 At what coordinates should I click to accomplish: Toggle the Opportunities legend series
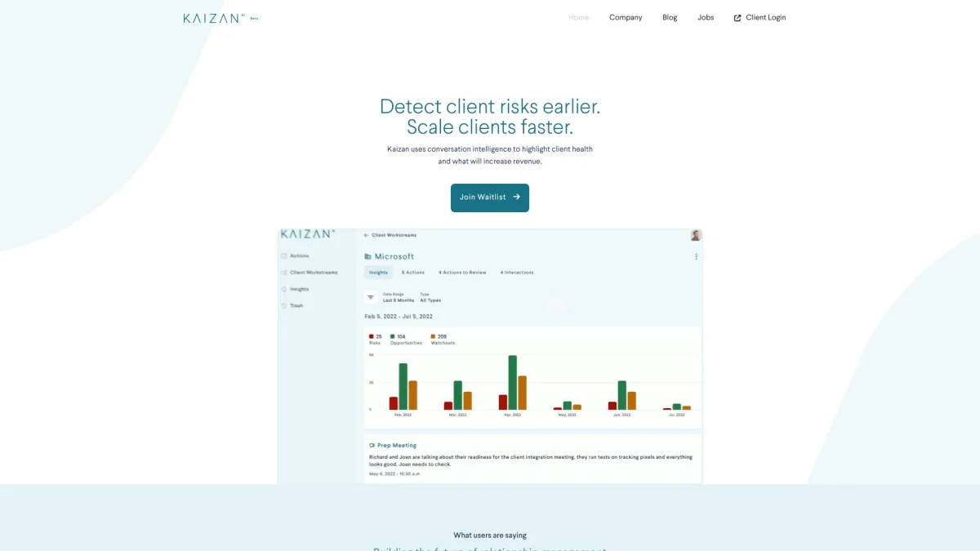coord(405,339)
